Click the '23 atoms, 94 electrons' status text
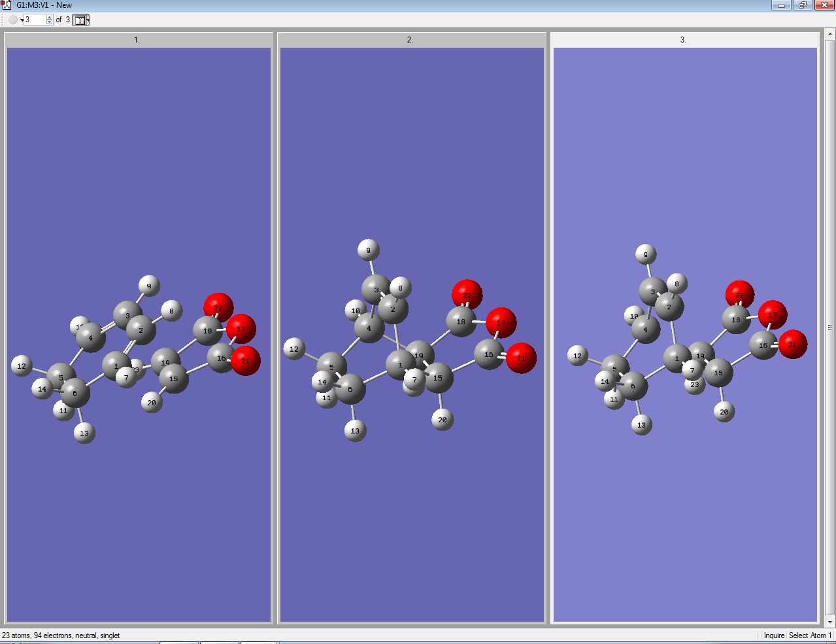This screenshot has width=836, height=644. pos(61,636)
